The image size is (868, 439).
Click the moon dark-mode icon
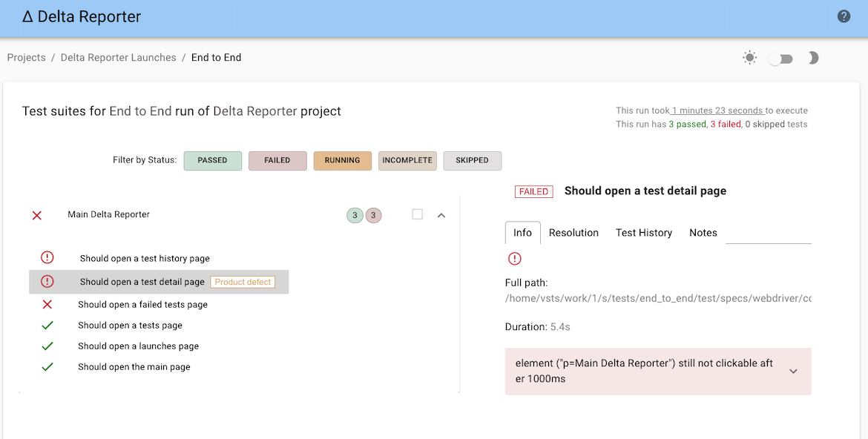click(813, 58)
